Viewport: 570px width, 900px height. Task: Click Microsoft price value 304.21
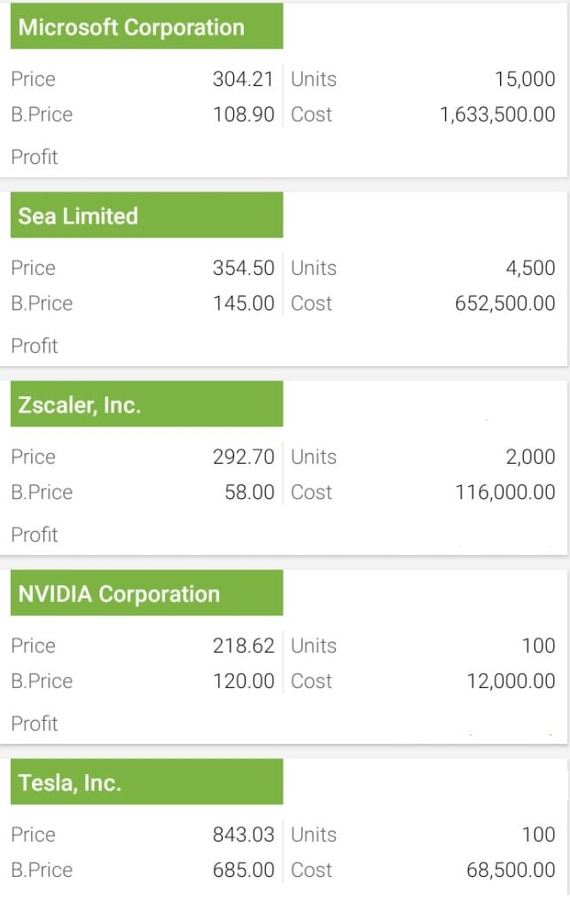coord(243,79)
